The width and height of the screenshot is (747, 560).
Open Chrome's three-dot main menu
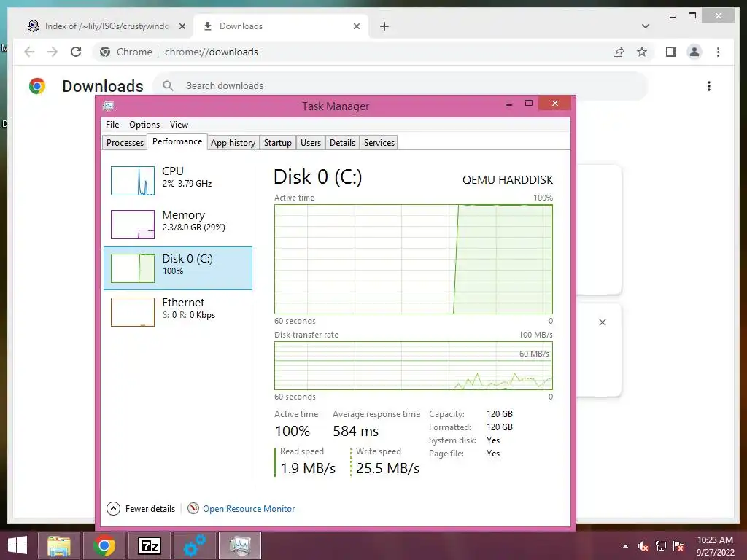tap(718, 52)
